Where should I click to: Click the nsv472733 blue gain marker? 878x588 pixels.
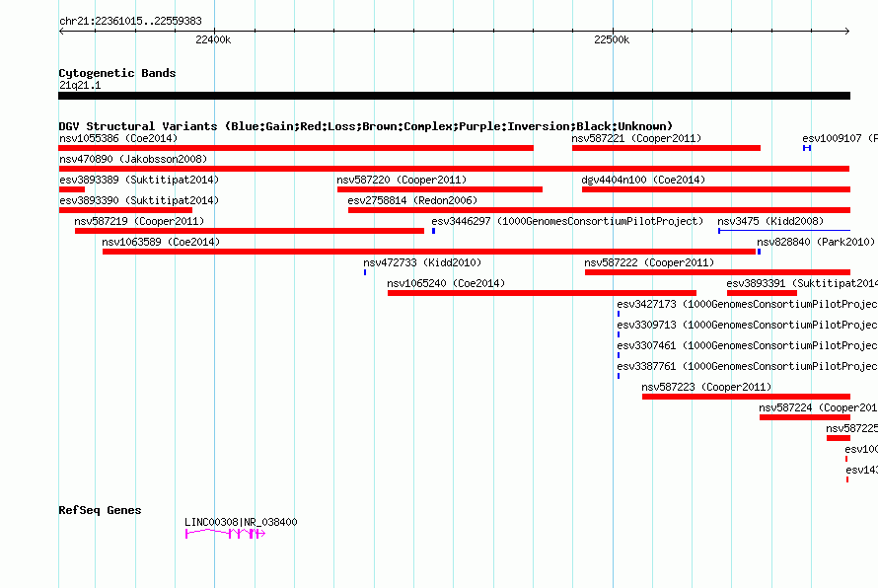tap(365, 272)
